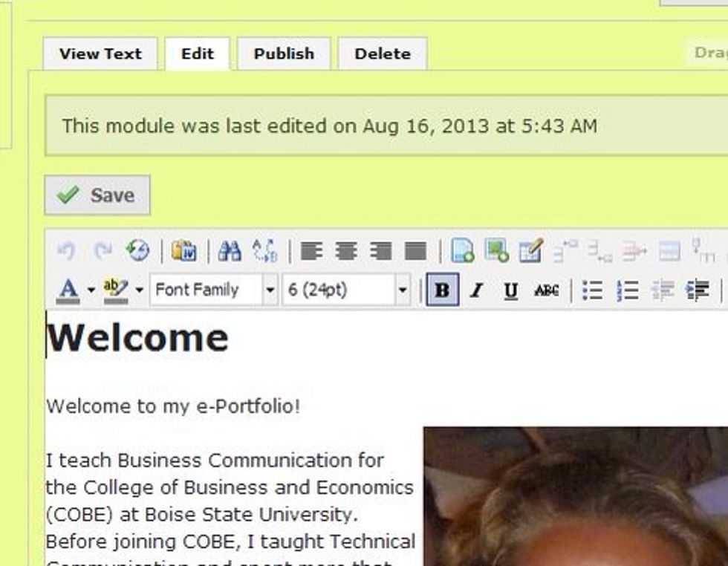Click the Find and Replace icon
728x566 pixels.
click(265, 251)
